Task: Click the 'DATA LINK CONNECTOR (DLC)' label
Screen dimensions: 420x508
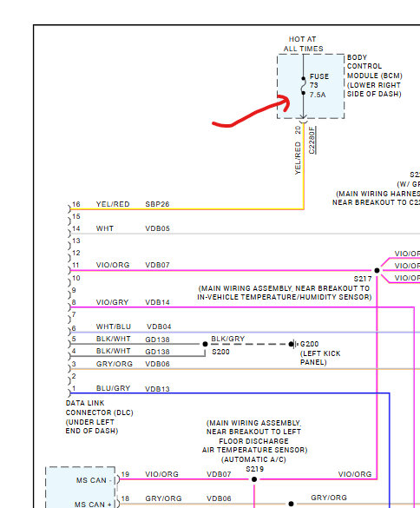Action: [x=100, y=408]
